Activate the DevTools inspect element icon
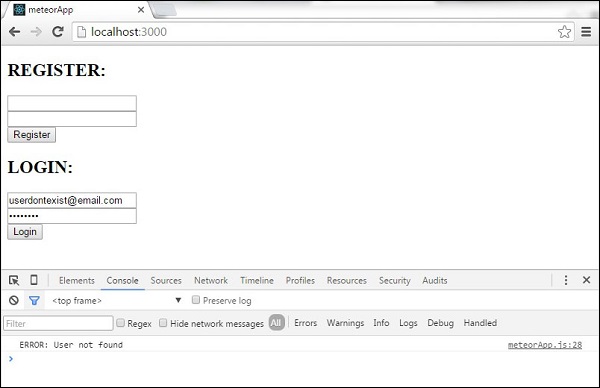 click(14, 280)
